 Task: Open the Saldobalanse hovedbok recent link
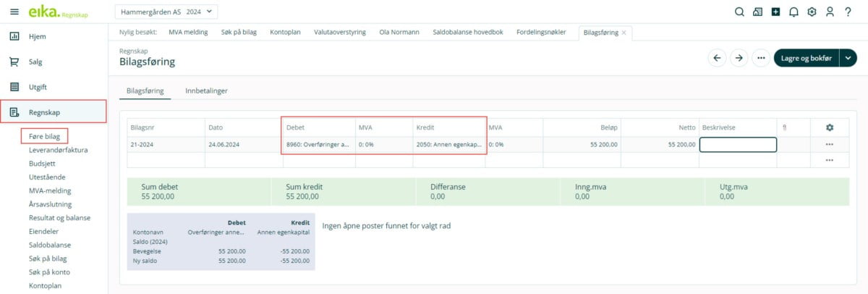[469, 33]
